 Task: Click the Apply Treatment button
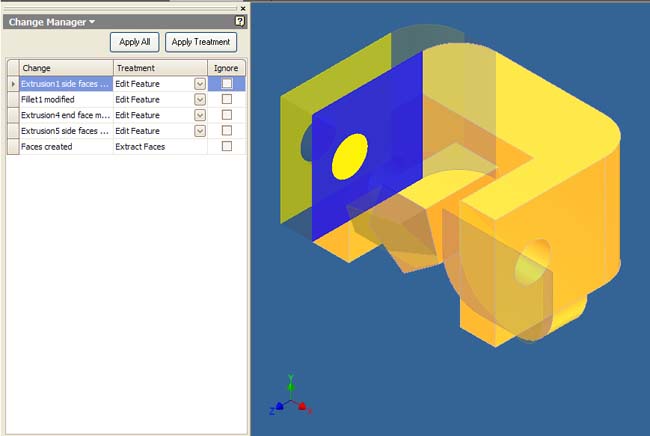tap(201, 42)
